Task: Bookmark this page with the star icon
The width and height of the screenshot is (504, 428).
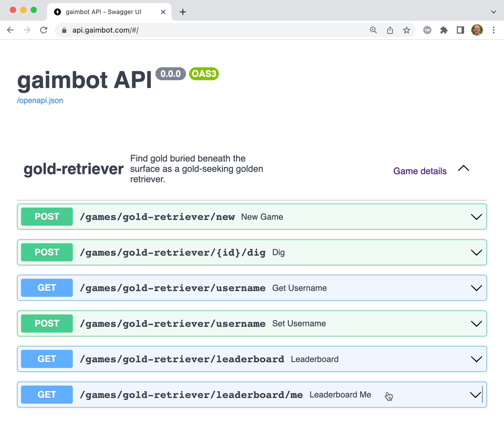Action: pyautogui.click(x=406, y=30)
